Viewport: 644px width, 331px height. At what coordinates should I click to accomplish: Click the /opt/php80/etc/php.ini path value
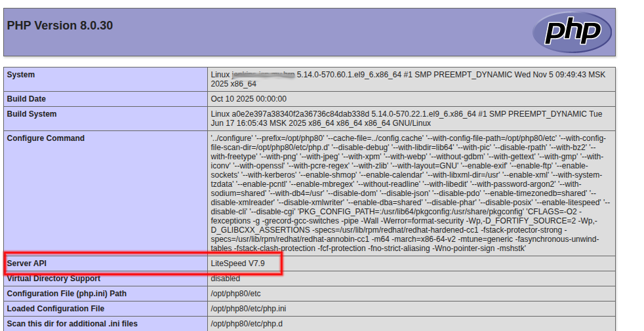(x=248, y=309)
